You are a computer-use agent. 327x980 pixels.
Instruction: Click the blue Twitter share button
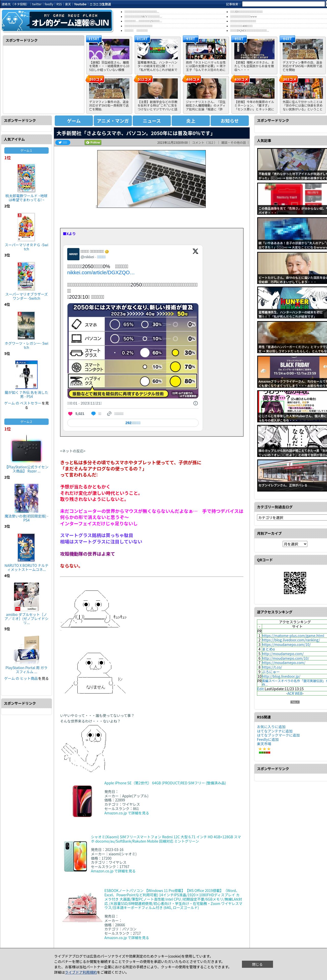coord(62,142)
